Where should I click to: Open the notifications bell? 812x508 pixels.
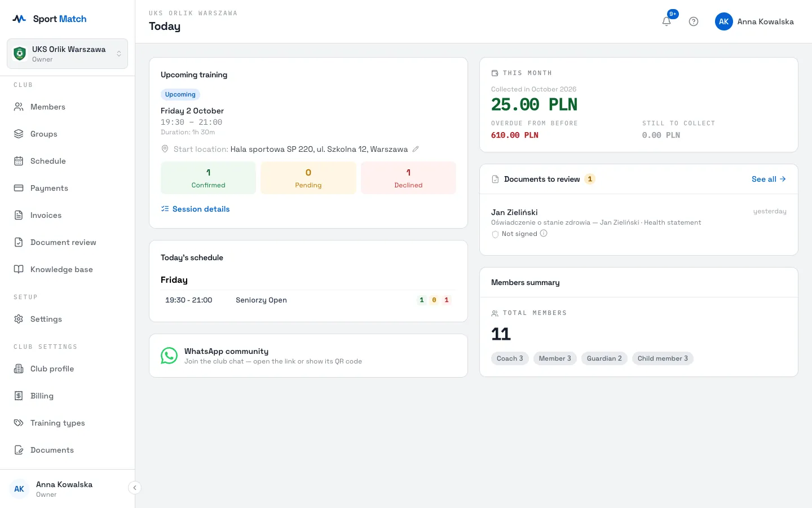[x=667, y=21]
